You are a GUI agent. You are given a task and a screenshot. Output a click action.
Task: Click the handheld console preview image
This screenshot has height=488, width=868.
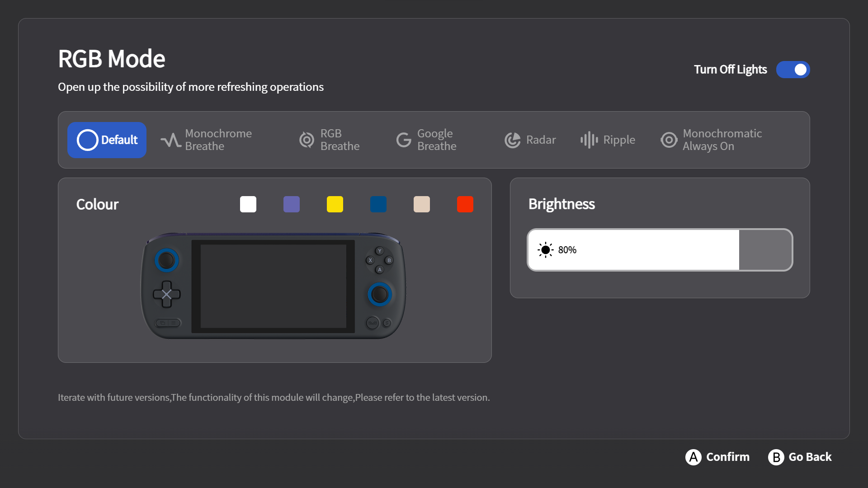tap(273, 286)
